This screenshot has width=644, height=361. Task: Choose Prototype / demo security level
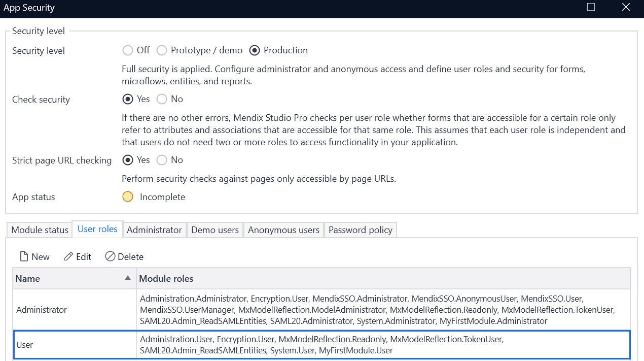click(x=162, y=50)
